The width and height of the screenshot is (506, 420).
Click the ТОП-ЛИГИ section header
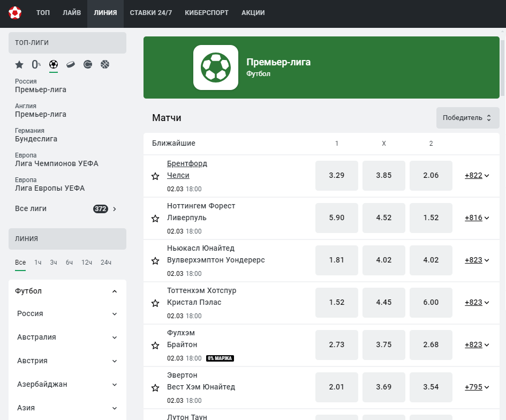pyautogui.click(x=67, y=43)
